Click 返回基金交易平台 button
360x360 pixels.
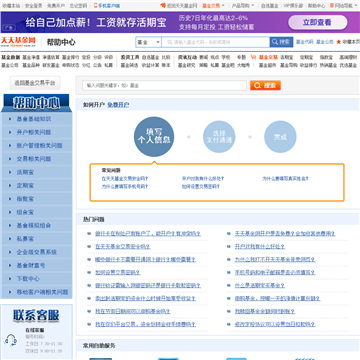(35, 83)
